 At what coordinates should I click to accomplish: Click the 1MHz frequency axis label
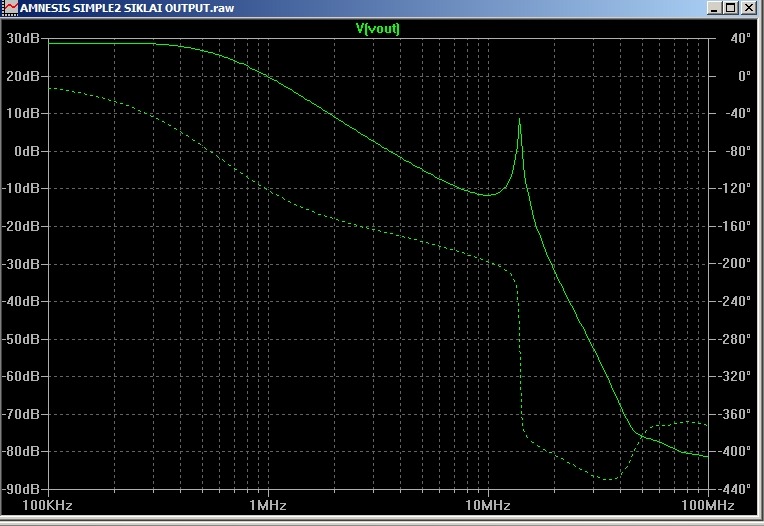tap(267, 505)
